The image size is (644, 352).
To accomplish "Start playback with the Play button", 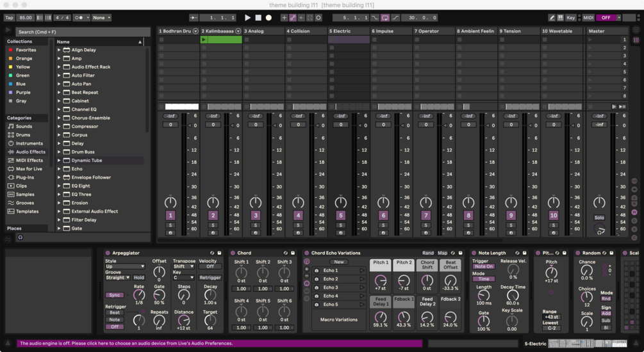I will pyautogui.click(x=247, y=18).
